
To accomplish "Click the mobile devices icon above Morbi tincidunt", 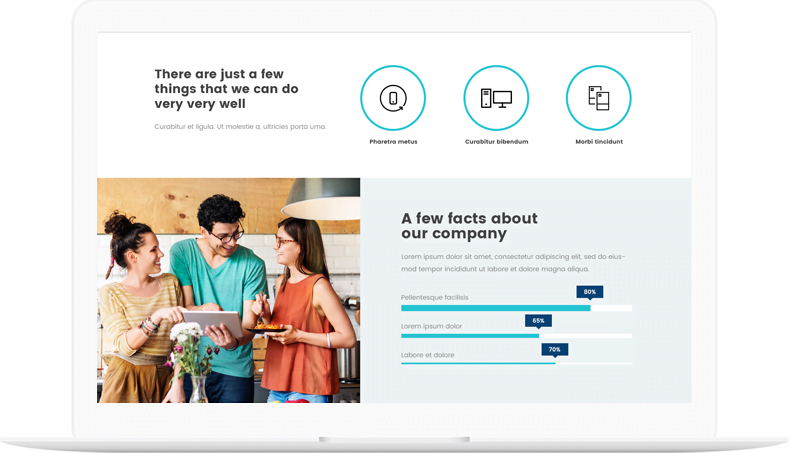I will [598, 98].
